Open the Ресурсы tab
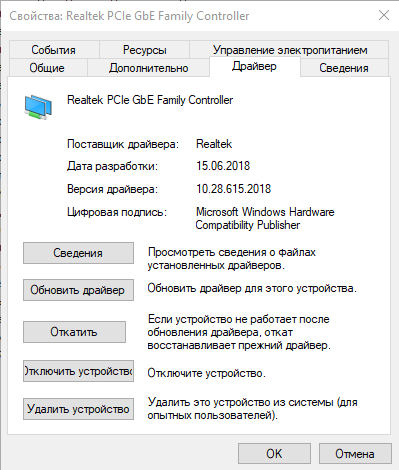This screenshot has width=399, height=470. 144,50
